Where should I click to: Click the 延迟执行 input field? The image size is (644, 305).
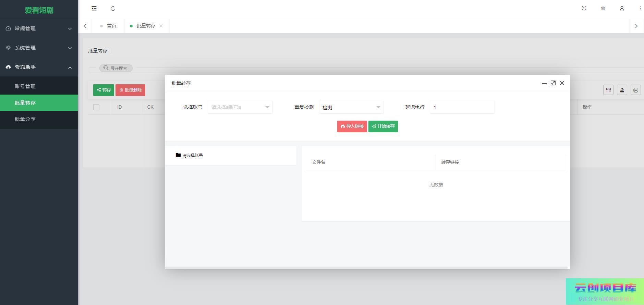pos(462,107)
